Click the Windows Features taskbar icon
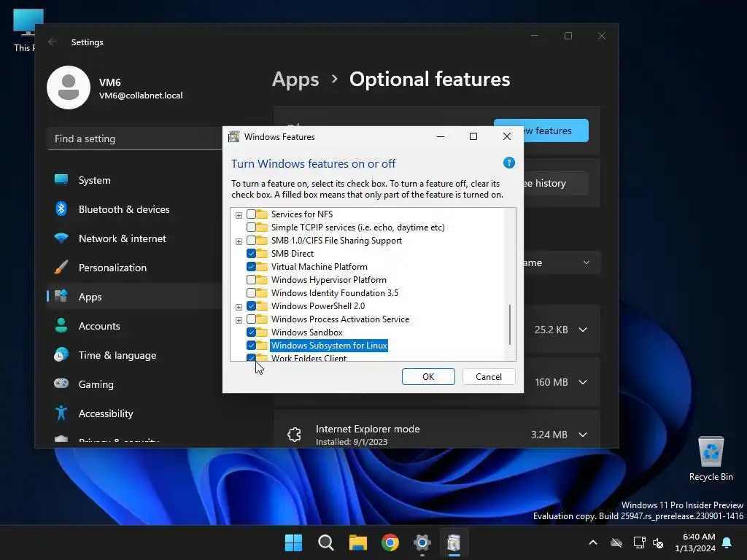Image resolution: width=747 pixels, height=560 pixels. (x=454, y=542)
